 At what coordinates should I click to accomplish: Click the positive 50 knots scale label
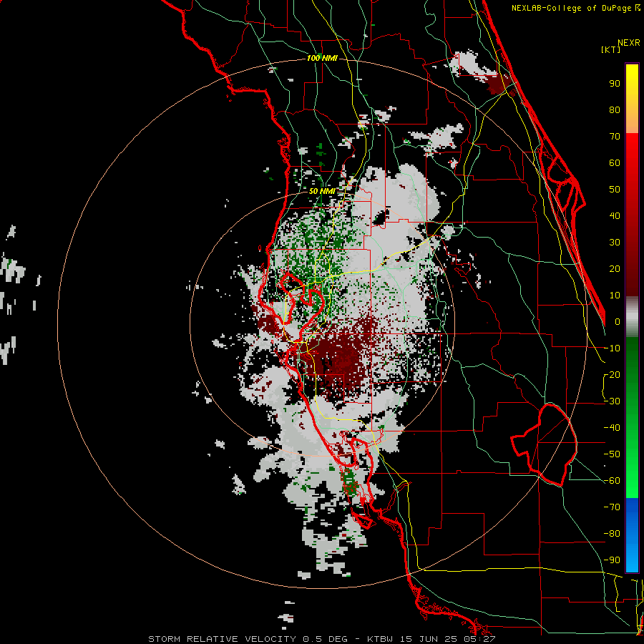(x=615, y=190)
